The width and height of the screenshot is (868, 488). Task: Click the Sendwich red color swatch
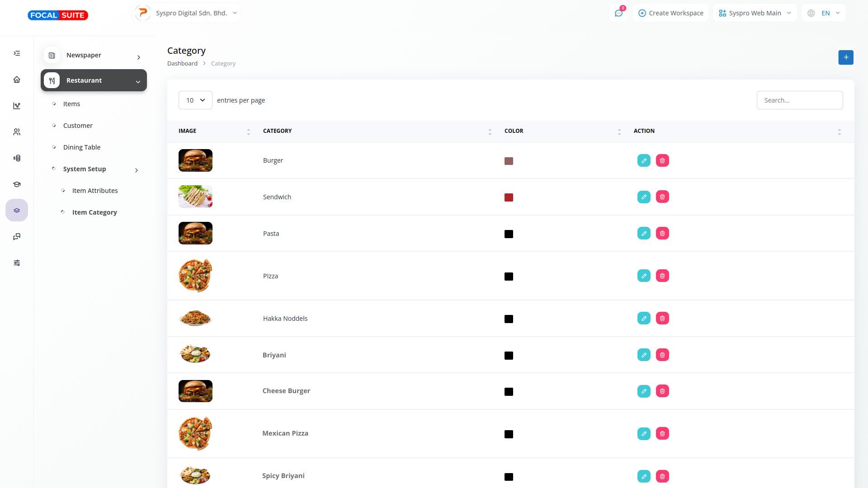coord(509,197)
